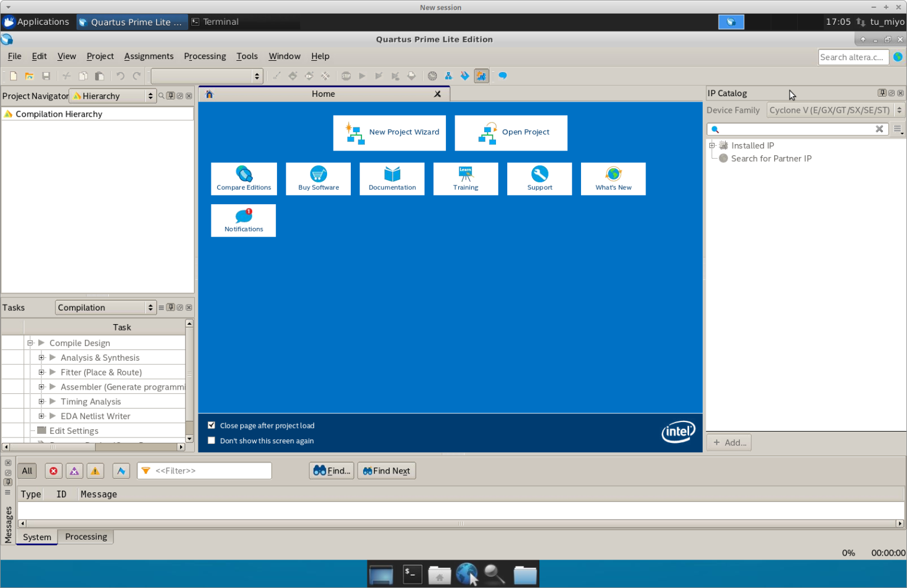Show error messages filter icon
This screenshot has width=907, height=588.
(53, 471)
